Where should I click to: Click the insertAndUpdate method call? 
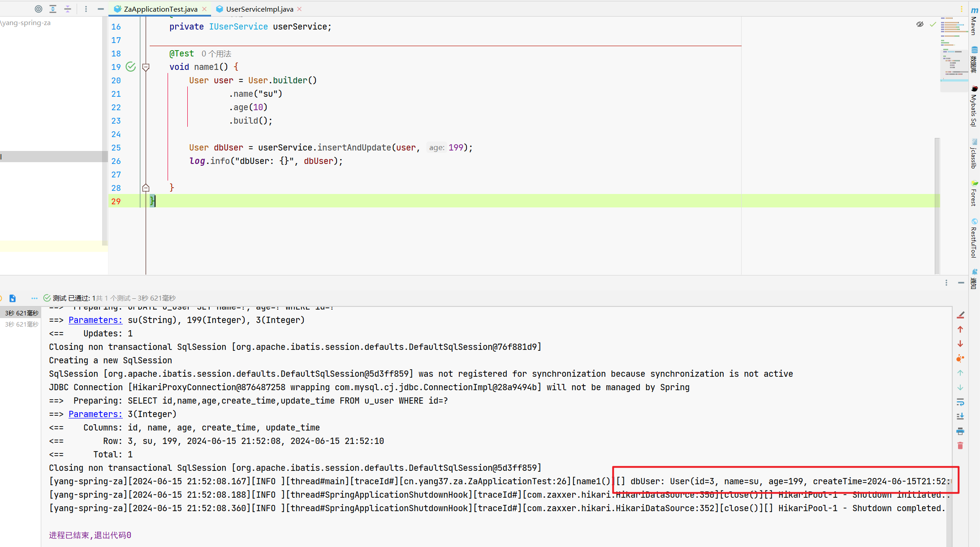354,147
